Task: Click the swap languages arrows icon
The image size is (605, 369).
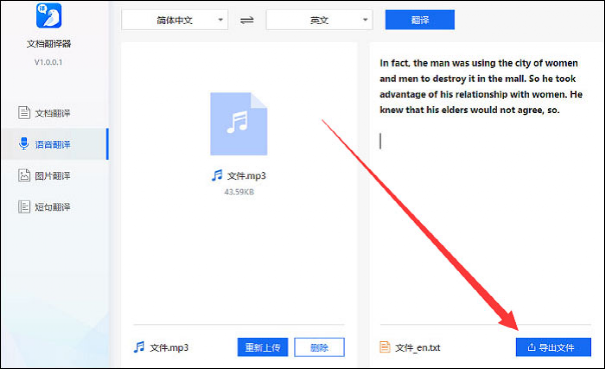Action: click(247, 20)
